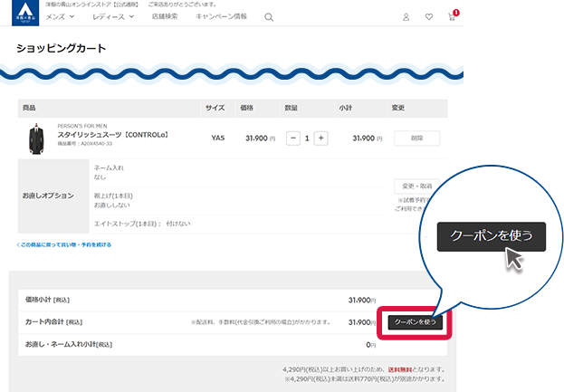Screen dimensions: 564x392
Task: Increase quantity with plus button
Action: (321, 139)
